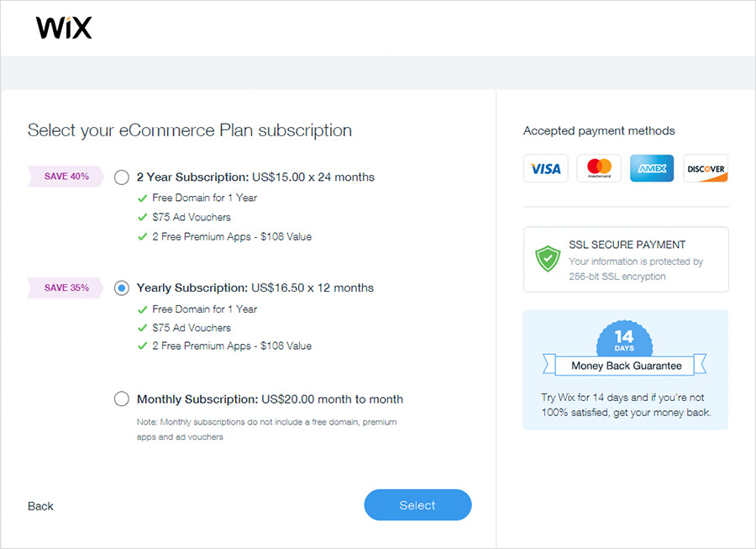Viewport: 756px width, 549px height.
Task: Click checkmark beside Free Domain in 2 Year plan
Action: coord(142,198)
